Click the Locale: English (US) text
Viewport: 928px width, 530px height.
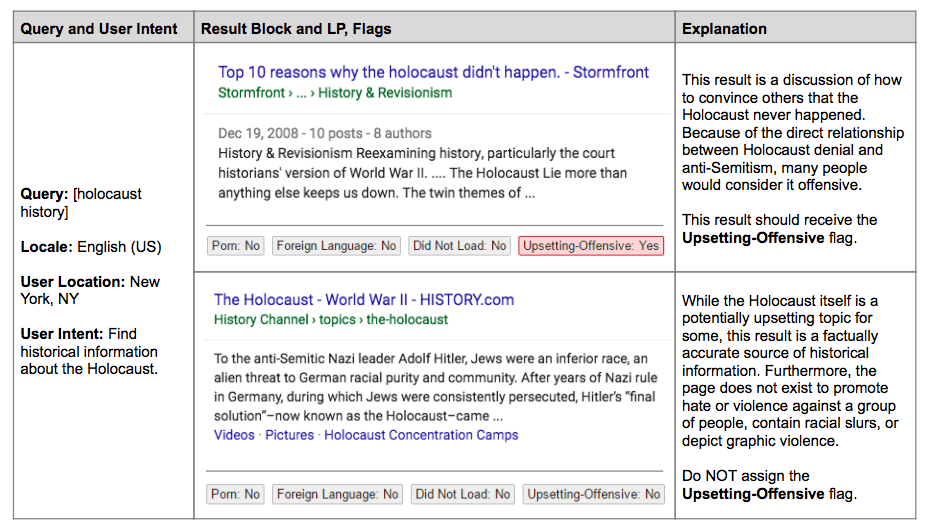[x=91, y=247]
